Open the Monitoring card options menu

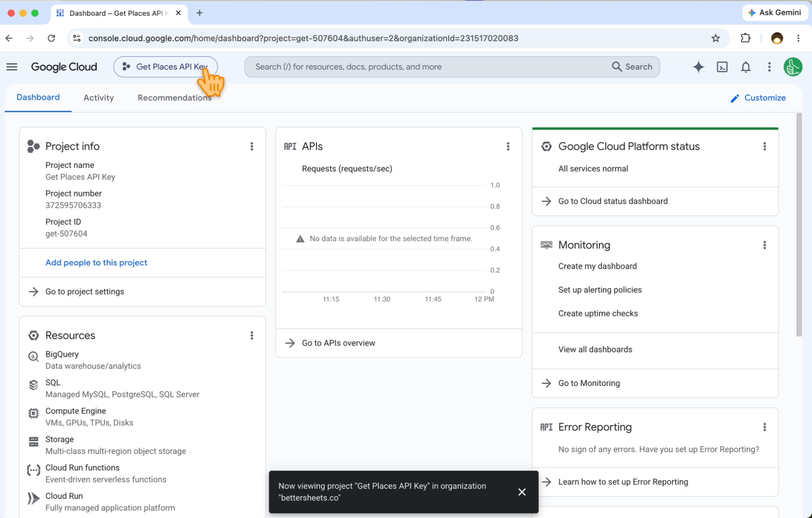pos(764,245)
